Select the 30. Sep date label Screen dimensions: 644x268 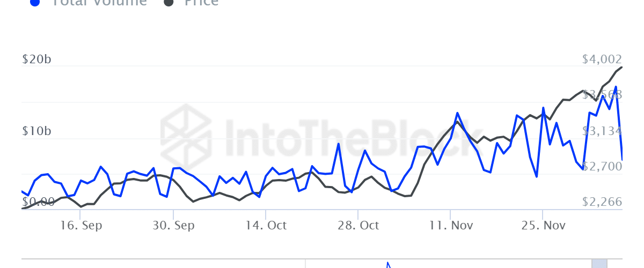tap(173, 226)
